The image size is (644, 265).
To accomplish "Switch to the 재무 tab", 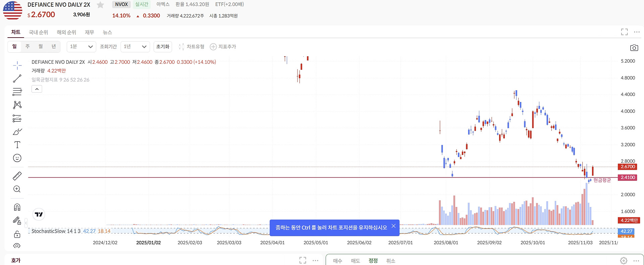I will coord(89,32).
